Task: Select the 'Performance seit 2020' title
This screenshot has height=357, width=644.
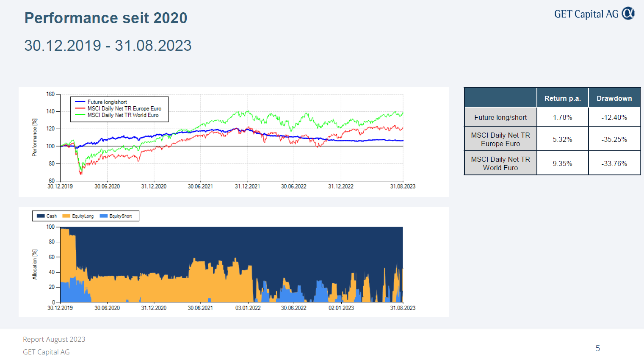Action: (x=106, y=18)
